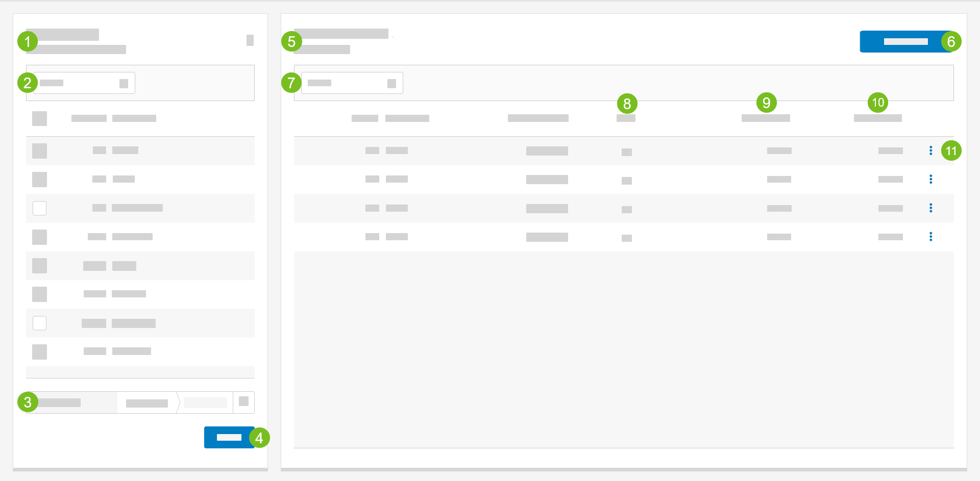
Task: Check the empty checkbox on the third list item
Action: click(39, 208)
